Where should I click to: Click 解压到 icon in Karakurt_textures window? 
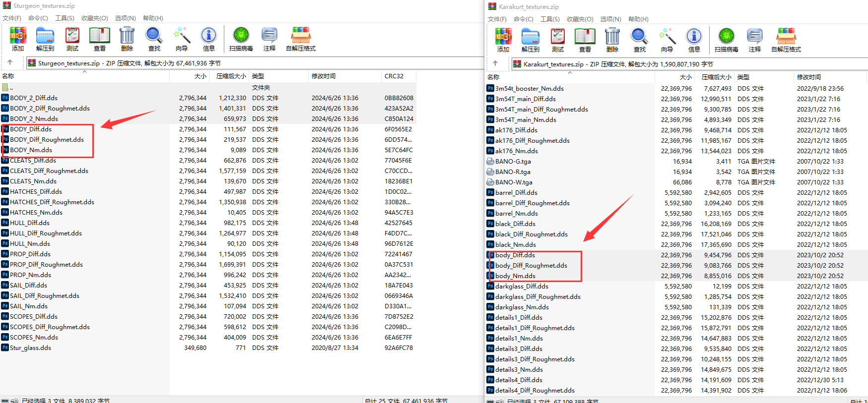[531, 40]
